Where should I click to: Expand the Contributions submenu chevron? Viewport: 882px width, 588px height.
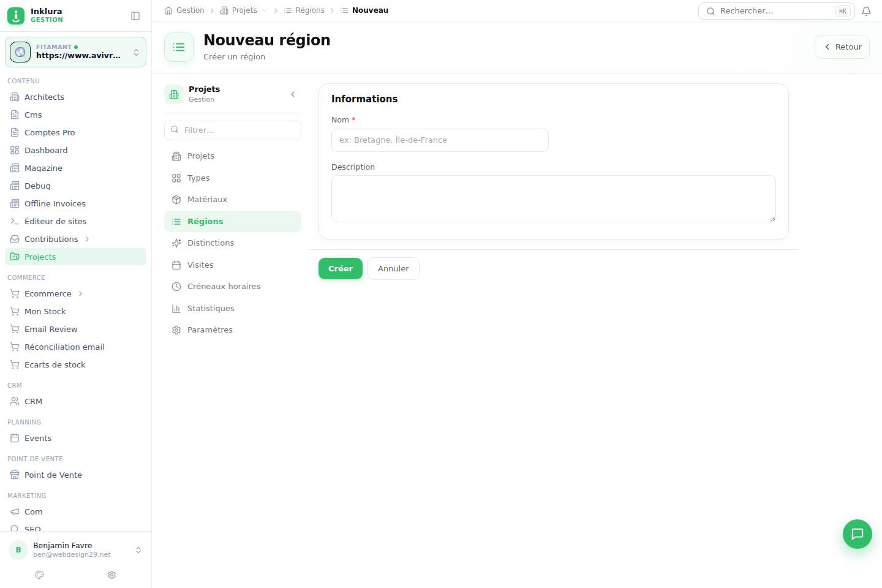point(87,239)
